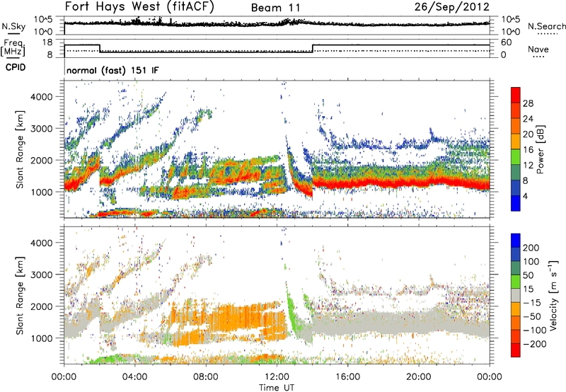Select the 20 tick on Power color bar

pyautogui.click(x=528, y=134)
